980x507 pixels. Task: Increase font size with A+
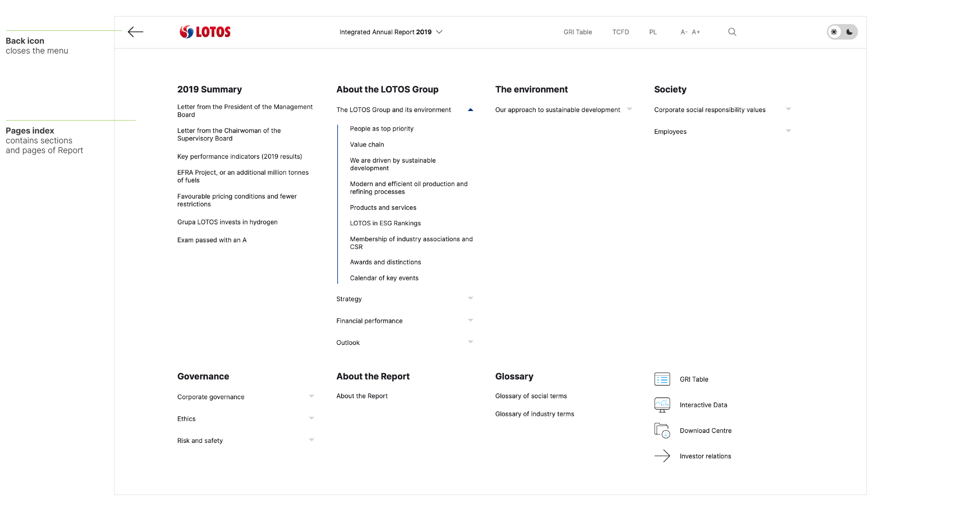coord(696,32)
